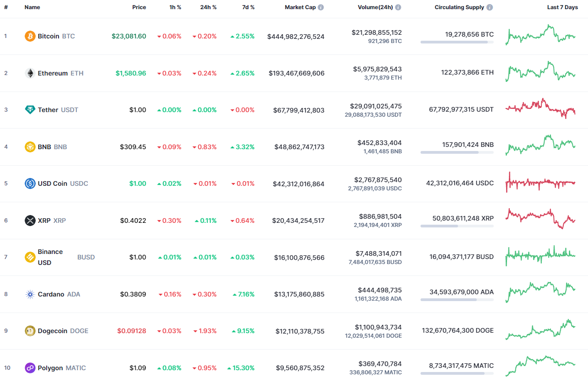588x383 pixels.
Task: Click Ethereum's price value $1,580.96
Action: point(131,73)
